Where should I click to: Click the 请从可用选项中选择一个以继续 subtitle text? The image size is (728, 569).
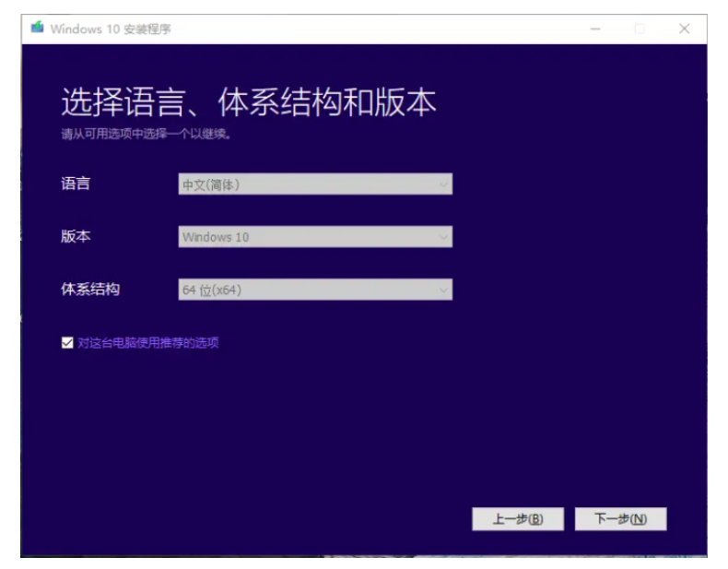(x=147, y=134)
